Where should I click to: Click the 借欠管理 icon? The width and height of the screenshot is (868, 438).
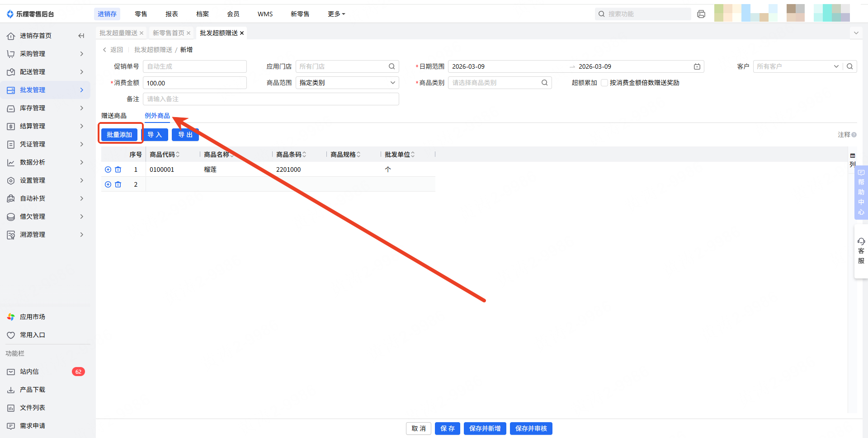point(11,217)
